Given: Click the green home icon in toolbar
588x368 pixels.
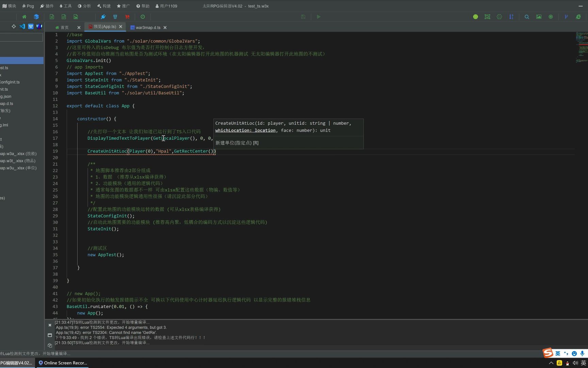Looking at the screenshot, I should click(x=24, y=17).
